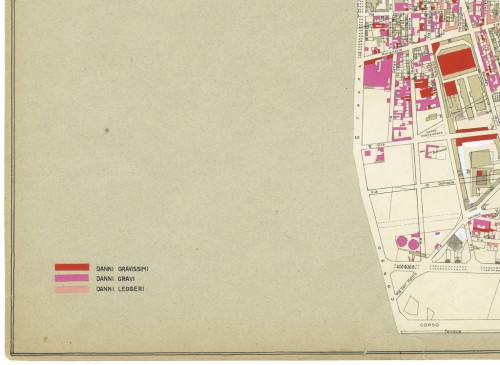Click the largest solid red rectangular block

457,62
